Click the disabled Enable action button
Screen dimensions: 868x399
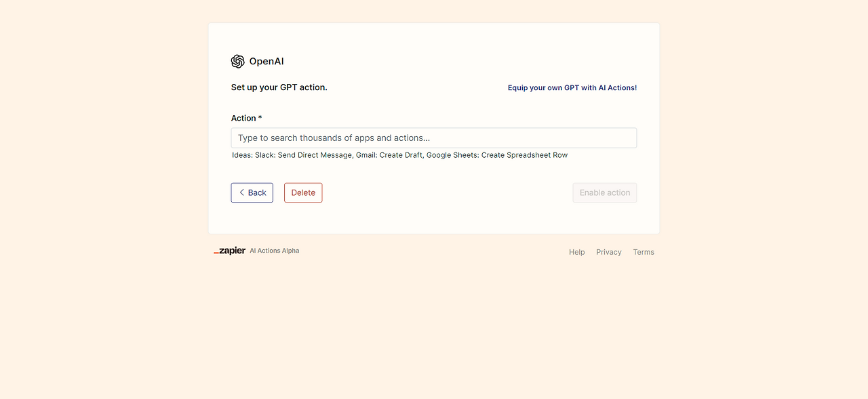(604, 192)
